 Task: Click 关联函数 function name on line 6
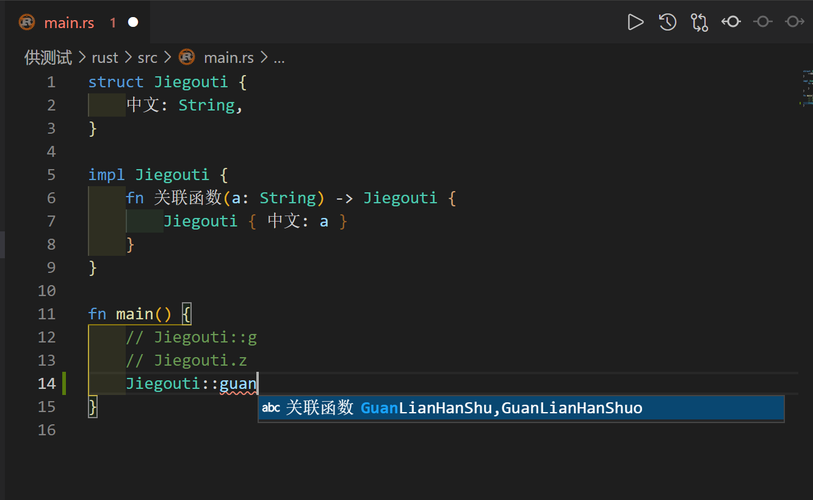tap(188, 198)
